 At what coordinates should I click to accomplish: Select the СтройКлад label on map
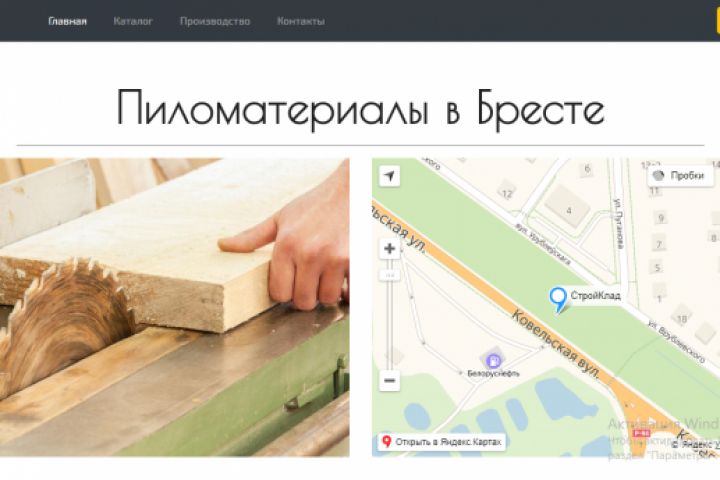click(596, 296)
